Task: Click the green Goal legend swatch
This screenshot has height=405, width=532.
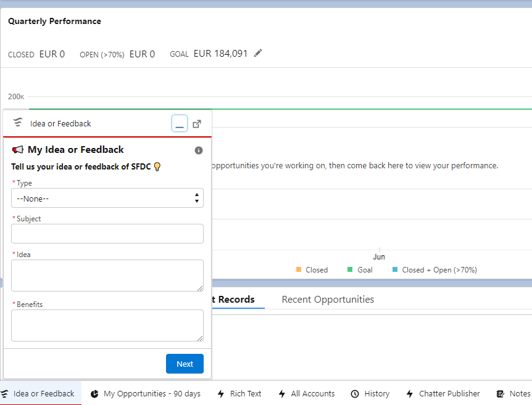Action: pyautogui.click(x=350, y=269)
